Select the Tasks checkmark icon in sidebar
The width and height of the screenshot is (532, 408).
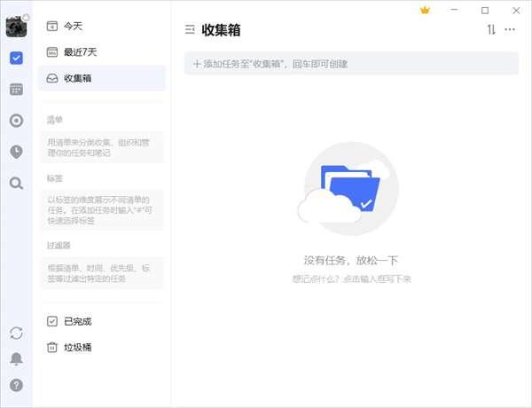coord(16,59)
